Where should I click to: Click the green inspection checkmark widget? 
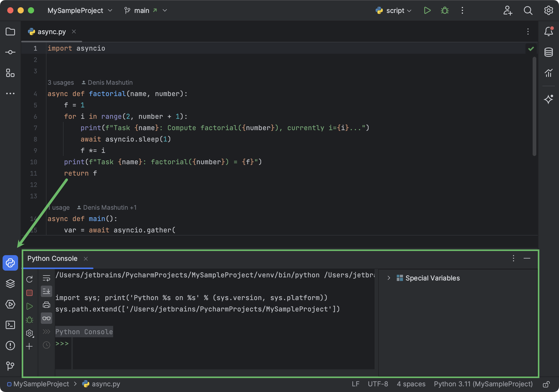[x=531, y=49]
